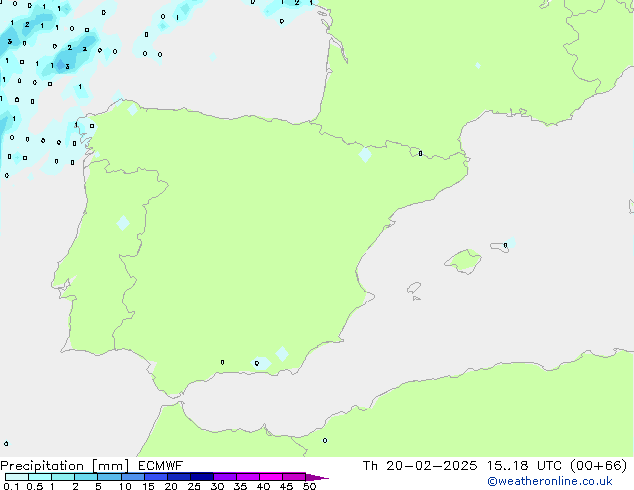Pick the legend swatch between 1 and 2
This screenshot has height=490, width=634.
point(63,477)
